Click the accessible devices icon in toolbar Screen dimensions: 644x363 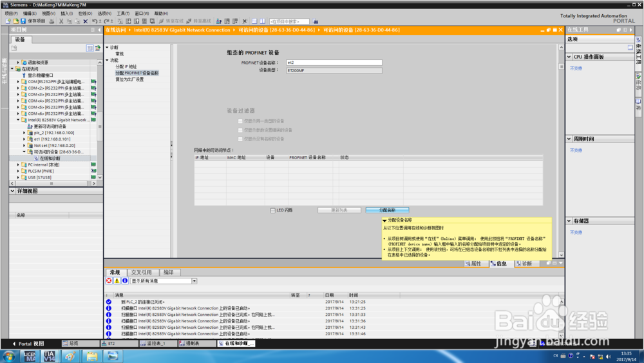(x=219, y=21)
